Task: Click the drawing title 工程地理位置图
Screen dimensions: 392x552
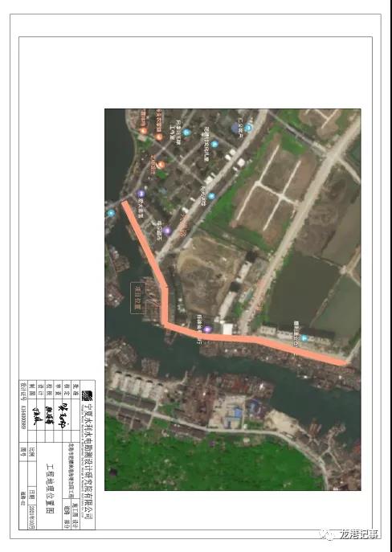Action: click(x=50, y=488)
